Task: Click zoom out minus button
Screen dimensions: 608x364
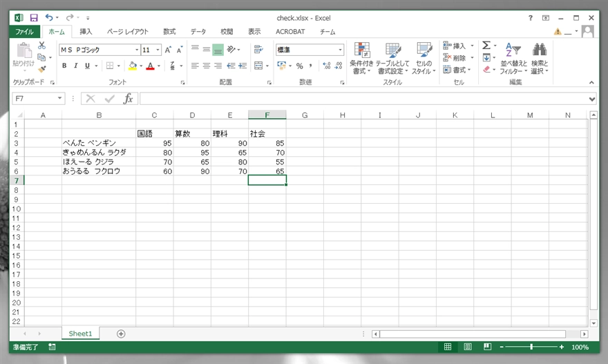Action: pos(502,347)
